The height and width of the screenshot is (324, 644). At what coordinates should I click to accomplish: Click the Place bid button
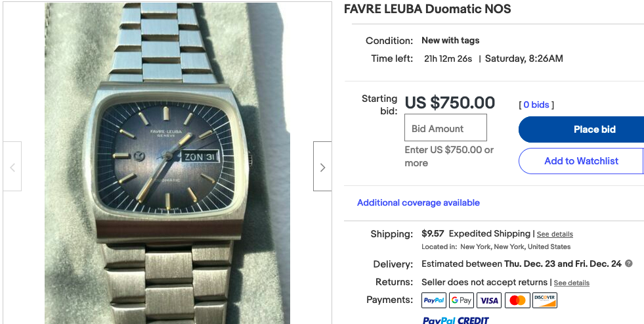[581, 129]
